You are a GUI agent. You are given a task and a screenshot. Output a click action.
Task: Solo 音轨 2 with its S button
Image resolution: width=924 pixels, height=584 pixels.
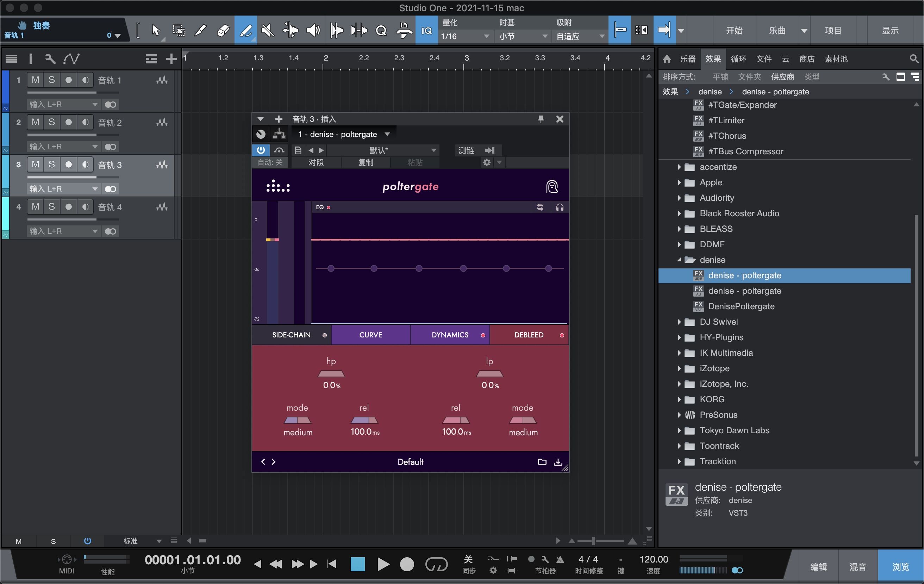[52, 122]
